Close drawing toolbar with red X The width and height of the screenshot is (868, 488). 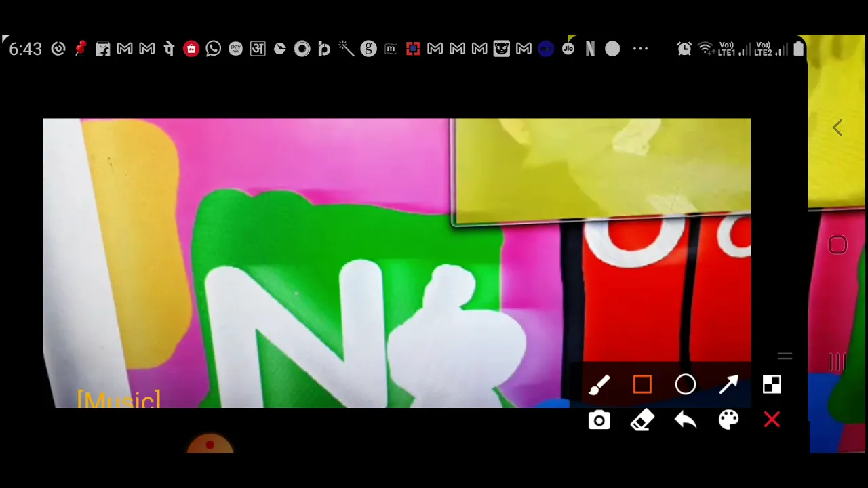772,421
